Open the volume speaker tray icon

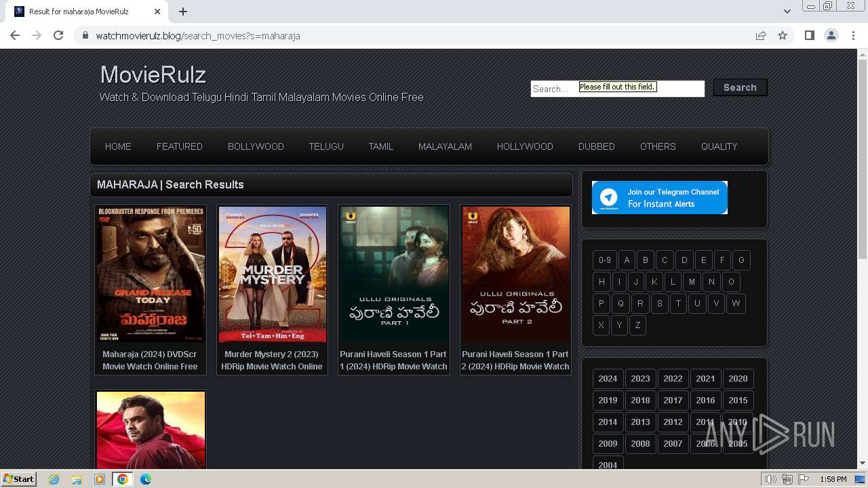point(770,479)
